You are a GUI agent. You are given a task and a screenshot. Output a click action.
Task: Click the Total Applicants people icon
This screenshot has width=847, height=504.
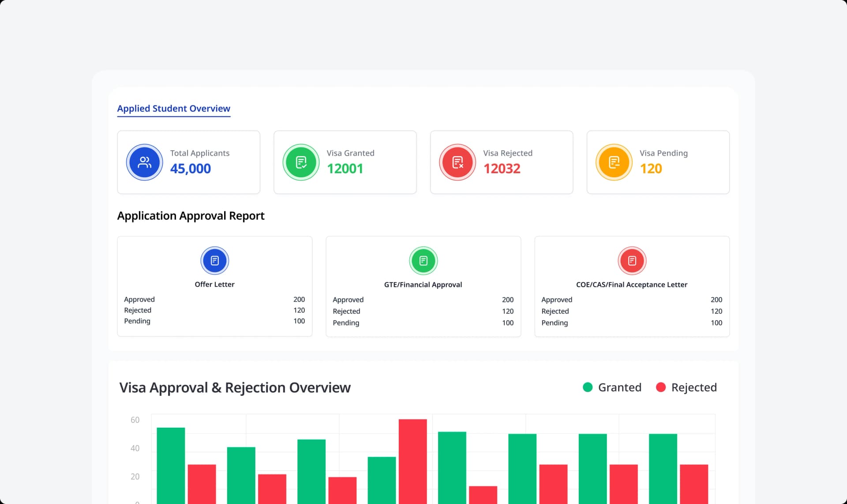tap(144, 162)
